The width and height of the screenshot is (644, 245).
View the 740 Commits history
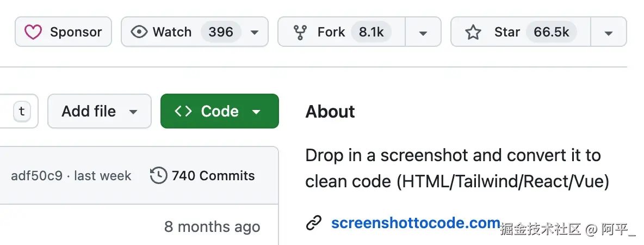pos(213,176)
